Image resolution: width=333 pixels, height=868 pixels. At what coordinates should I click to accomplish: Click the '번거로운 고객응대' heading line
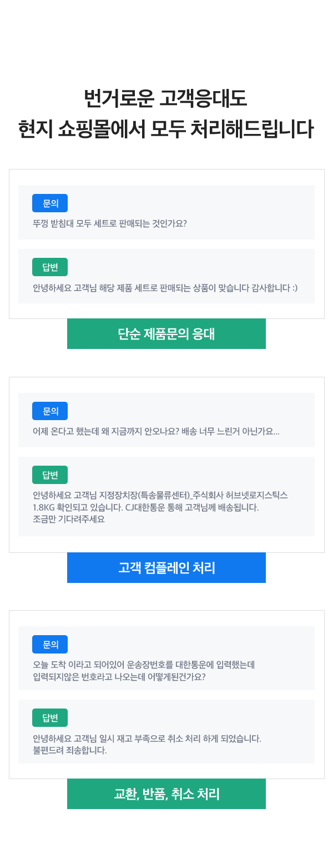[x=165, y=99]
